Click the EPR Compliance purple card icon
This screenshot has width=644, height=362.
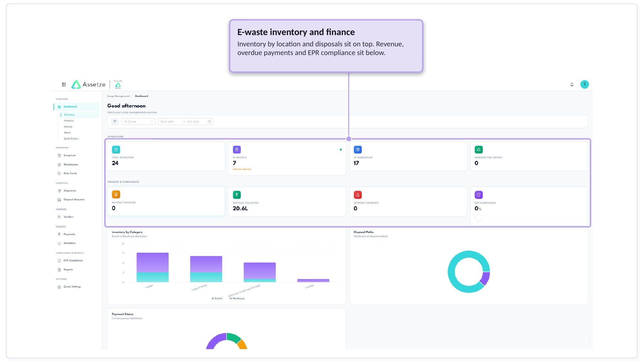click(479, 195)
